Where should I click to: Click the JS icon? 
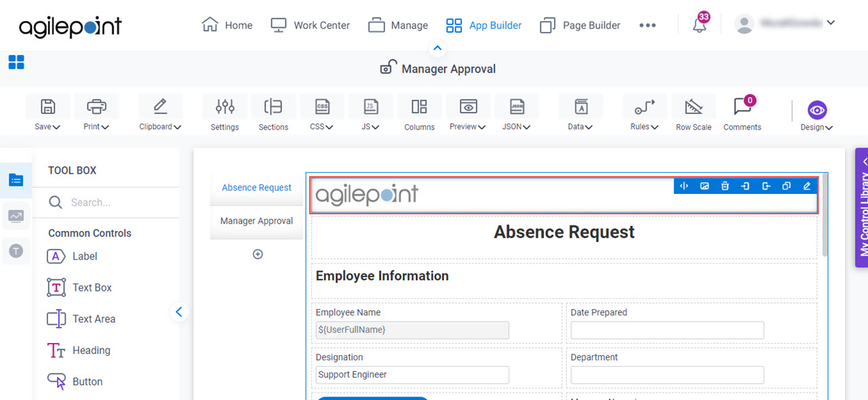click(x=371, y=106)
